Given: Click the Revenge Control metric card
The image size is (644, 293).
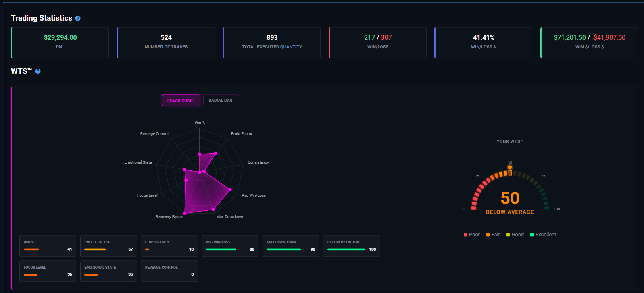Looking at the screenshot, I should pyautogui.click(x=169, y=271).
